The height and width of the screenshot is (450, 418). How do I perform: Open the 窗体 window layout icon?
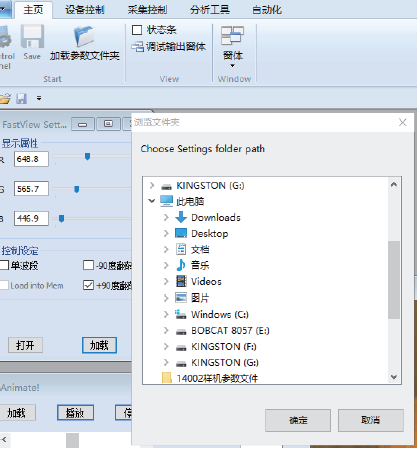[x=232, y=35]
